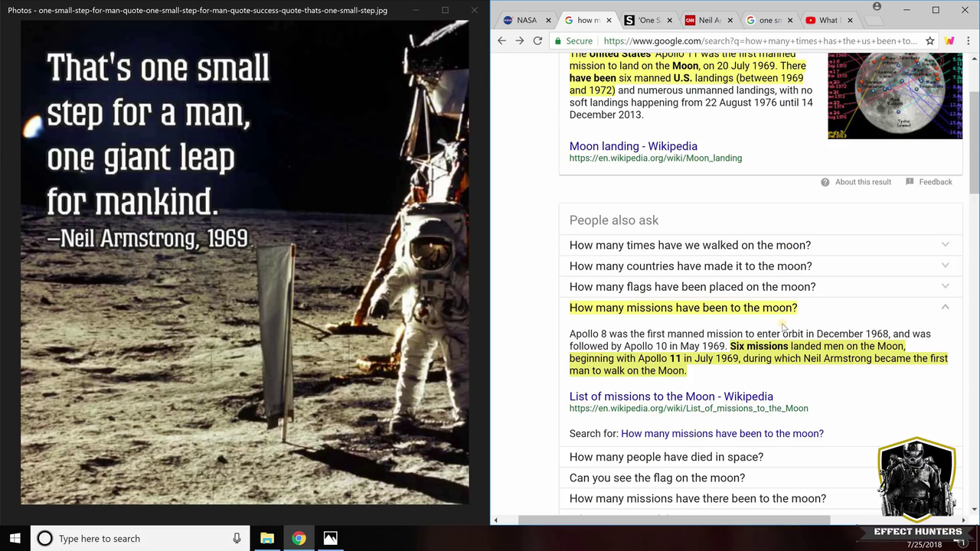The height and width of the screenshot is (551, 980).
Task: Go back to the previous page
Action: (x=501, y=41)
